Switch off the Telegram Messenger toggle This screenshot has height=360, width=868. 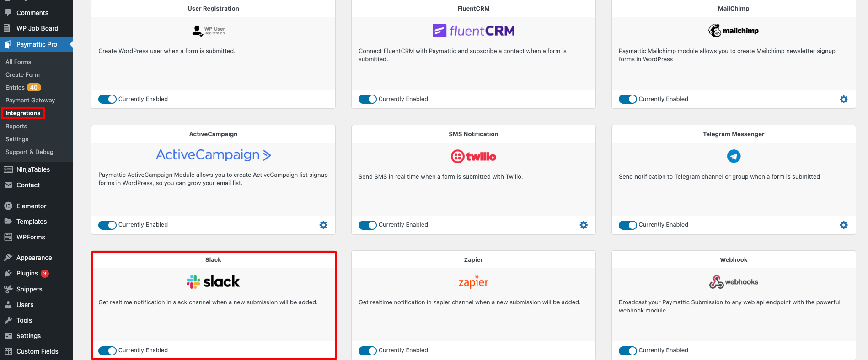[628, 225]
